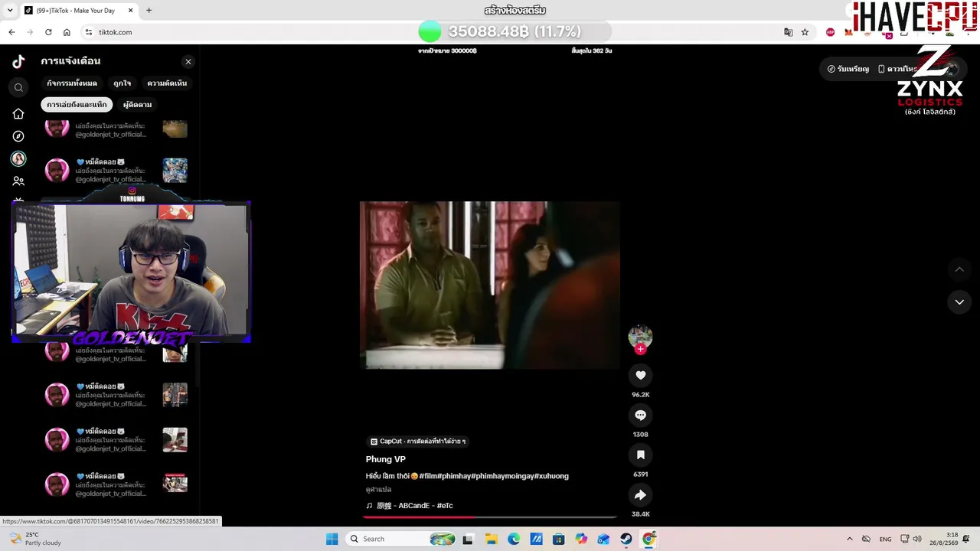Open the second notification's blue video thumbnail
The width and height of the screenshot is (980, 551).
tap(175, 170)
